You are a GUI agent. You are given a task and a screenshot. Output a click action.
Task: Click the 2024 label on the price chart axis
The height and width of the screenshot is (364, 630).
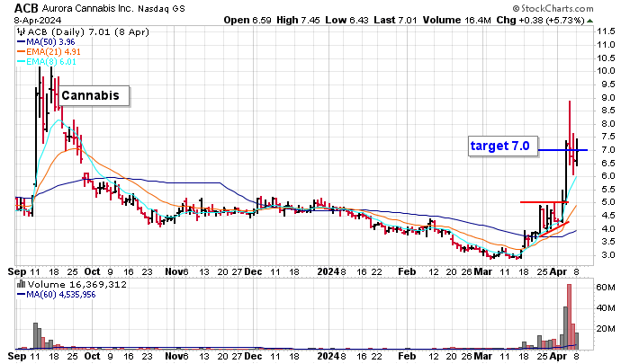[x=328, y=271]
